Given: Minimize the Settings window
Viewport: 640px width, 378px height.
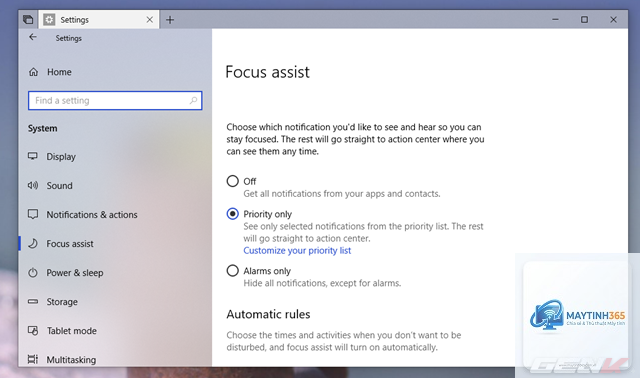Looking at the screenshot, I should (x=555, y=19).
